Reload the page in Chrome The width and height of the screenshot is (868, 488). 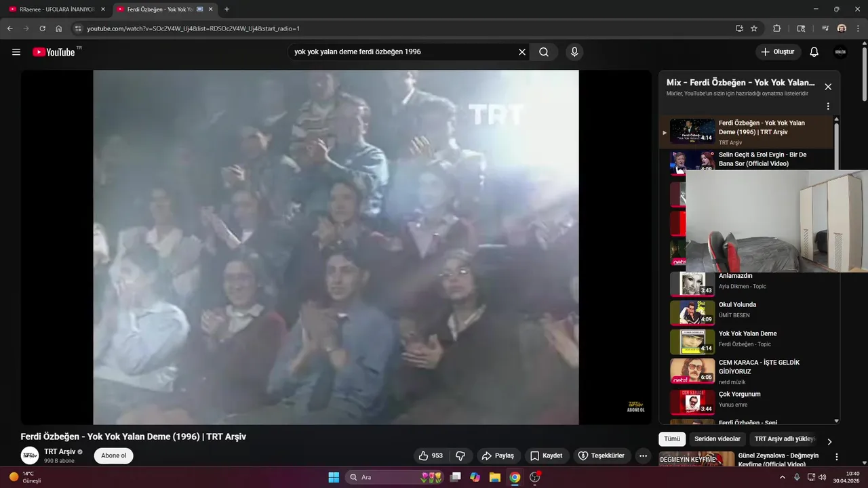pyautogui.click(x=42, y=28)
